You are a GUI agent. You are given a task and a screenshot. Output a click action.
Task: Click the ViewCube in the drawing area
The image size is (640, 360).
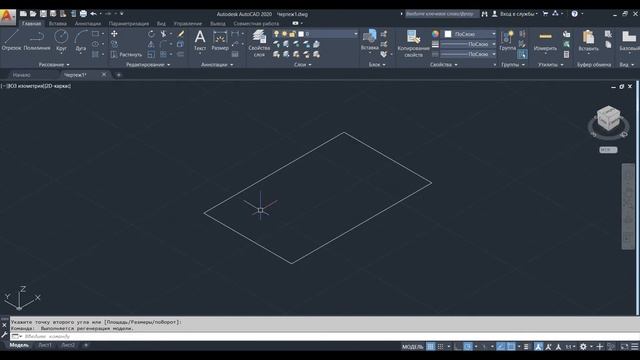[608, 118]
